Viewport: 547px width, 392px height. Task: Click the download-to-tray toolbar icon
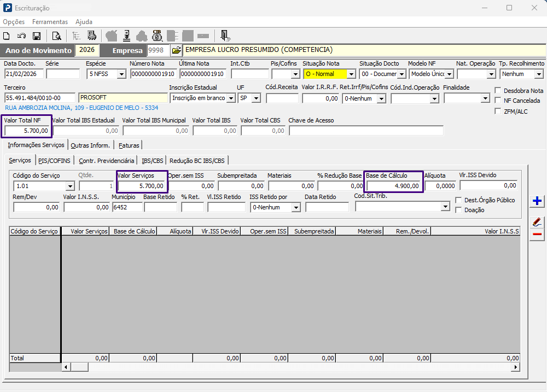pos(127,36)
